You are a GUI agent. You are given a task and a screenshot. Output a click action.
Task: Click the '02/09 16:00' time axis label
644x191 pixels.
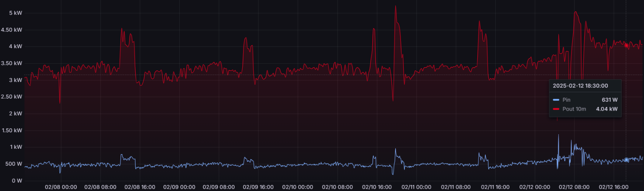[x=258, y=187]
